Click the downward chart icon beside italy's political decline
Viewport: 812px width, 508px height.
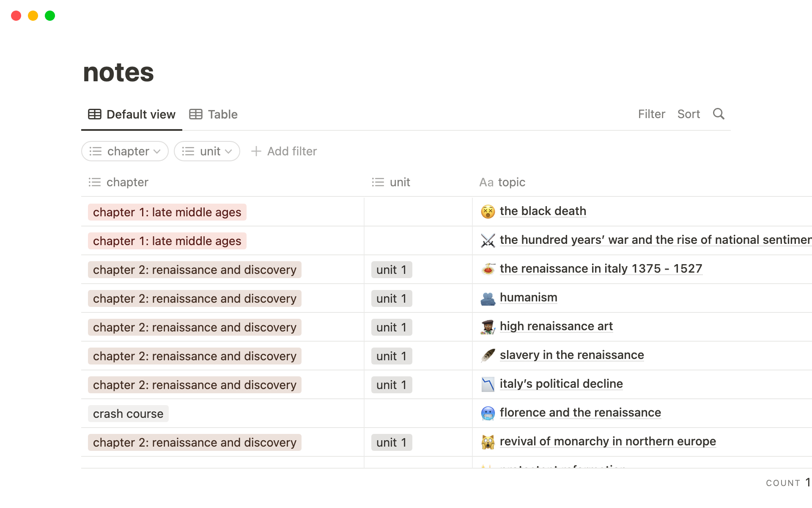tap(488, 384)
